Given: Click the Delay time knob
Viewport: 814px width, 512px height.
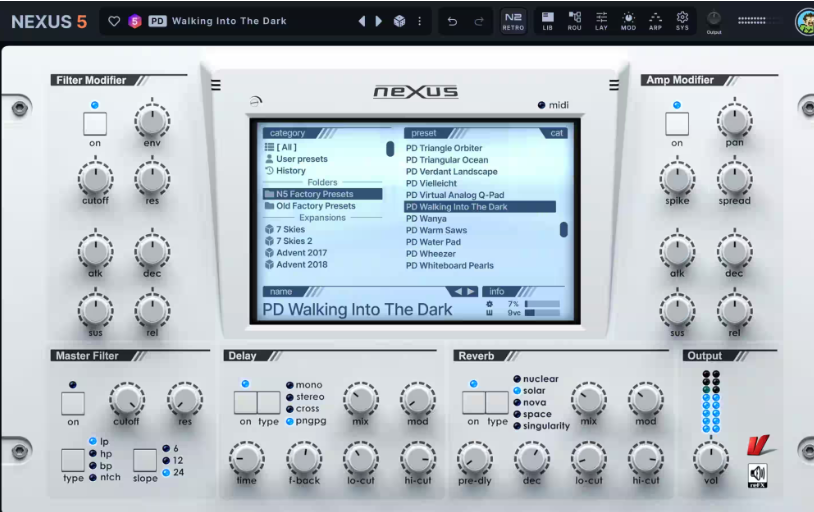Looking at the screenshot, I should [247, 459].
